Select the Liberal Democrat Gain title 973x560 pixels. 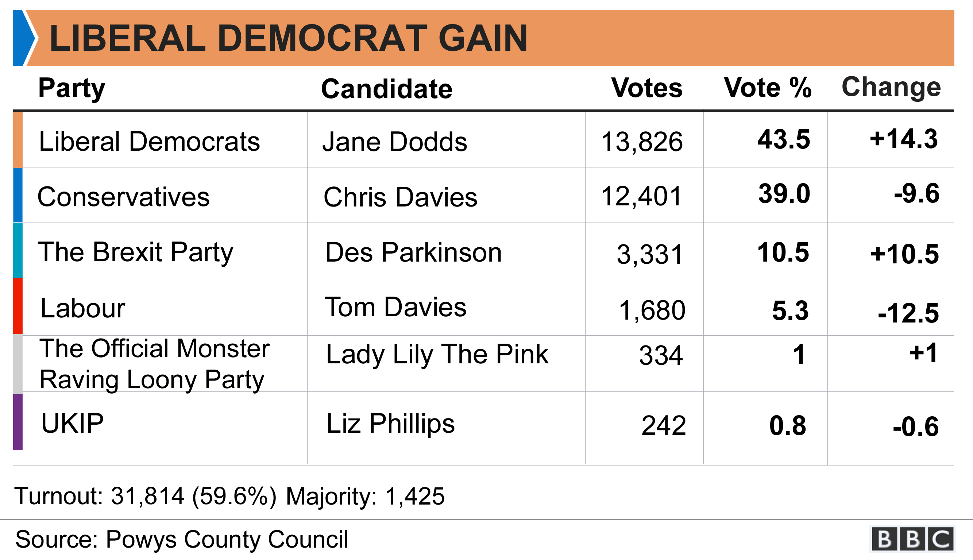[x=289, y=38]
